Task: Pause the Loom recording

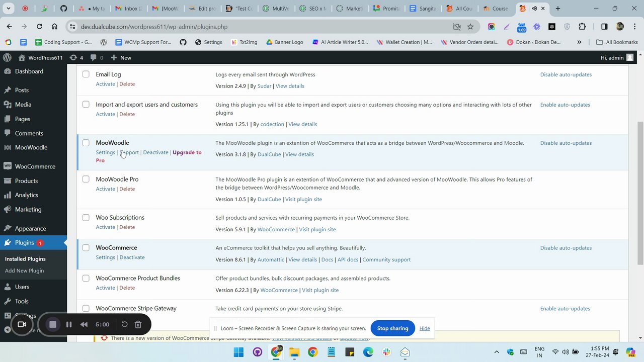Action: click(x=69, y=324)
